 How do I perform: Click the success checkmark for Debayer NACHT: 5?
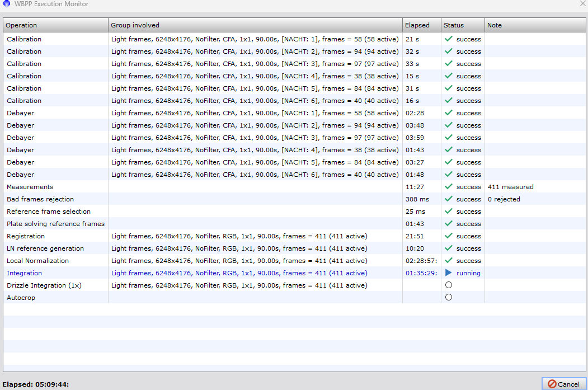coord(449,162)
